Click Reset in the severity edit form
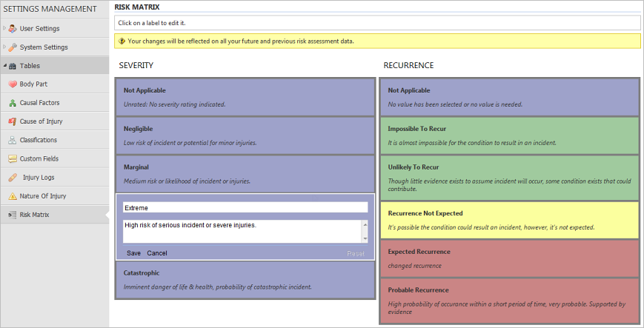 (356, 253)
